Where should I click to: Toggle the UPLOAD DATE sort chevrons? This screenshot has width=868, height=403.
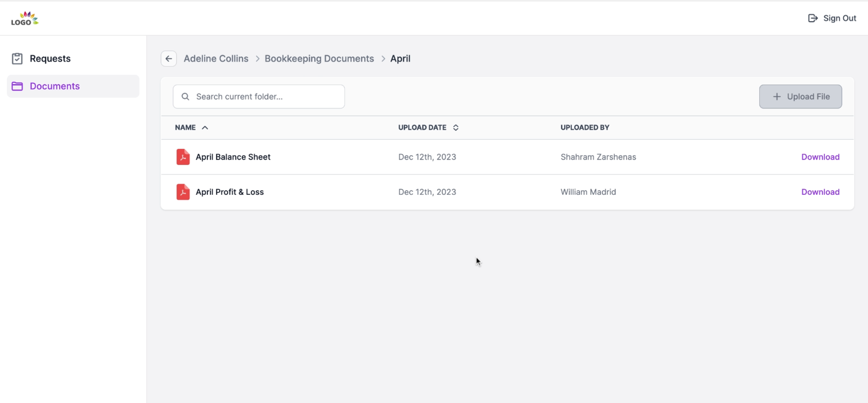456,128
